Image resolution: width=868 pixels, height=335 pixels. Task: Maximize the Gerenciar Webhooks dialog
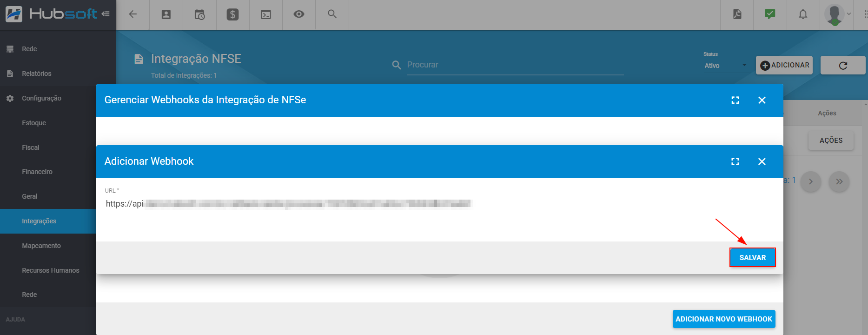pos(735,100)
